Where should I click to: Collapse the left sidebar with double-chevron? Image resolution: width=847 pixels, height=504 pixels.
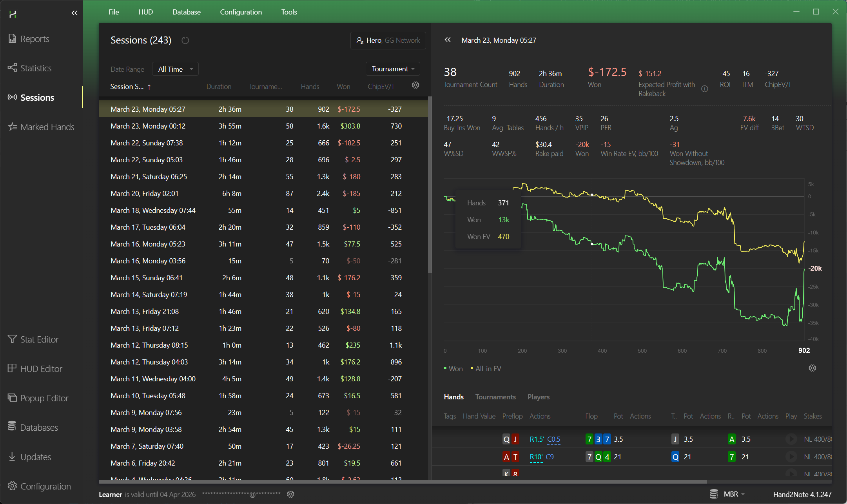coord(74,13)
